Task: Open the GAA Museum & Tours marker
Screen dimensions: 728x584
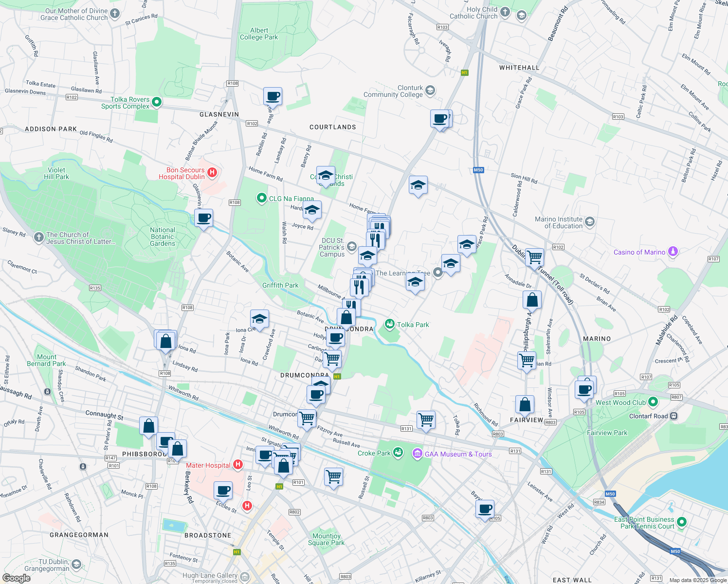Action: (x=417, y=454)
